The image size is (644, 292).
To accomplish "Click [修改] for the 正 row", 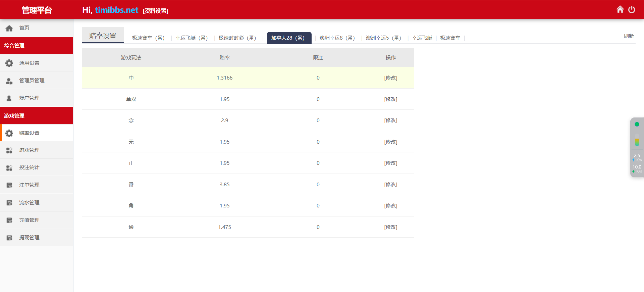I will tap(391, 163).
